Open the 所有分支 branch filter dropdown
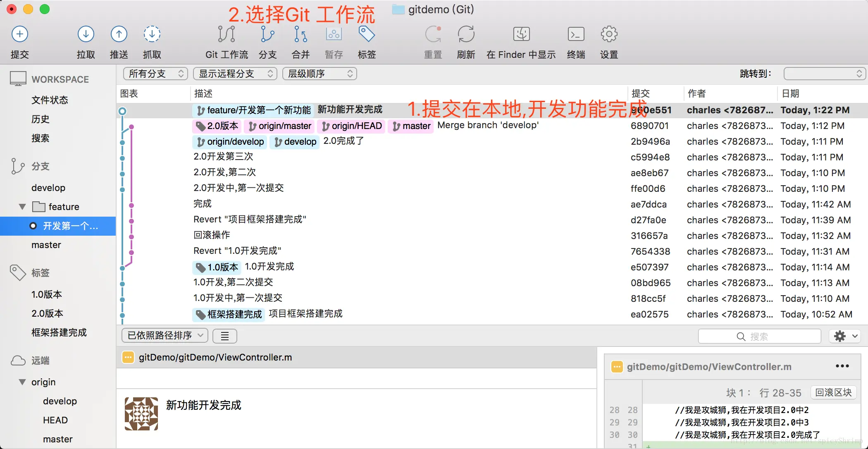The image size is (868, 449). pyautogui.click(x=155, y=74)
